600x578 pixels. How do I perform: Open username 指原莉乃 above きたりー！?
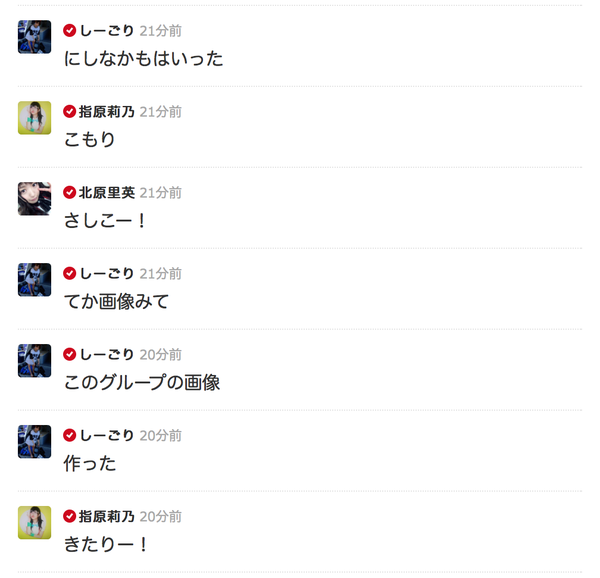click(107, 516)
